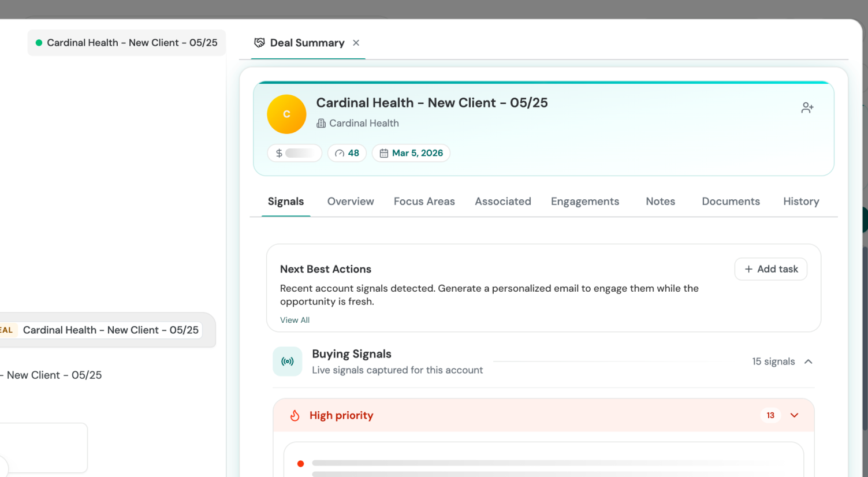Close the Deal Summary tab
This screenshot has height=477, width=868.
(x=356, y=43)
